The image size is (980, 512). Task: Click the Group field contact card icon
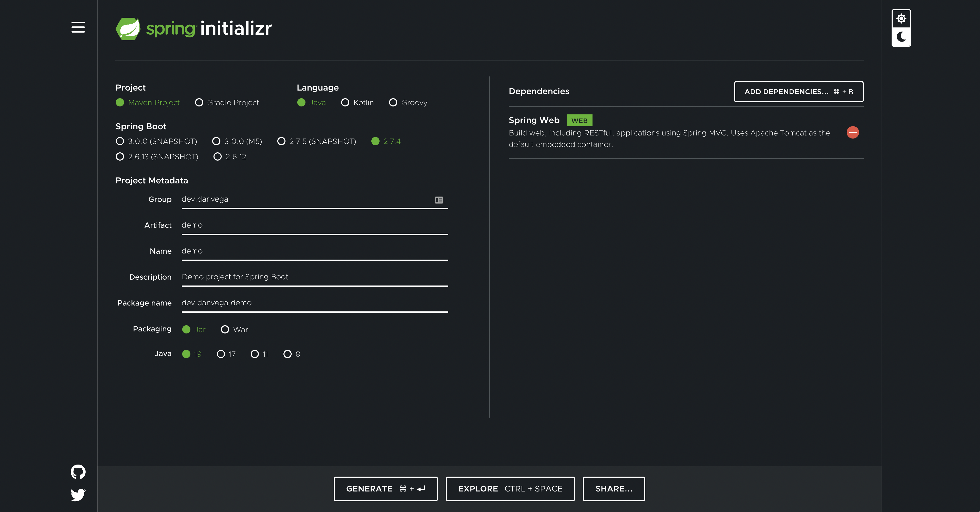(439, 200)
